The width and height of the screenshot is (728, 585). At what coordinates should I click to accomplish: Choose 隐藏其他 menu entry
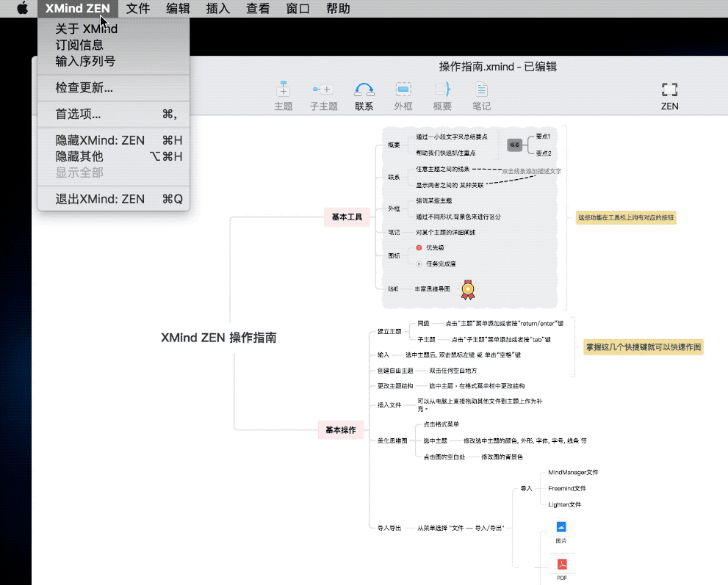coord(113,156)
